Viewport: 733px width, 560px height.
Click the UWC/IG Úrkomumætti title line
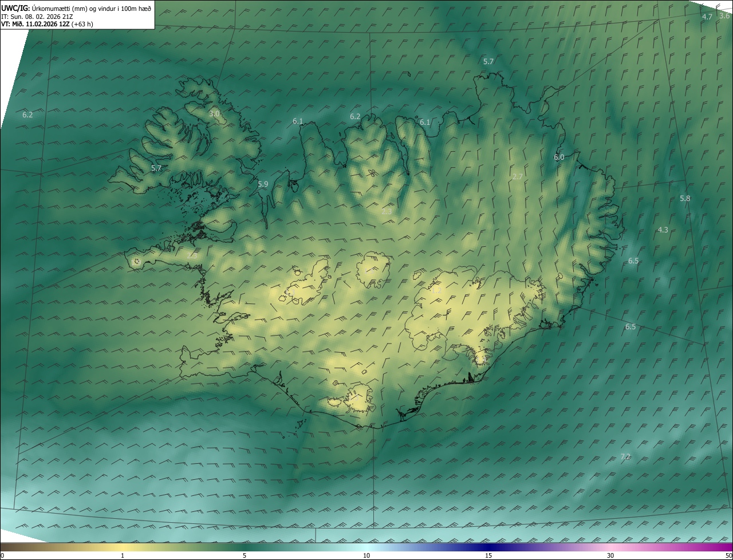click(76, 8)
